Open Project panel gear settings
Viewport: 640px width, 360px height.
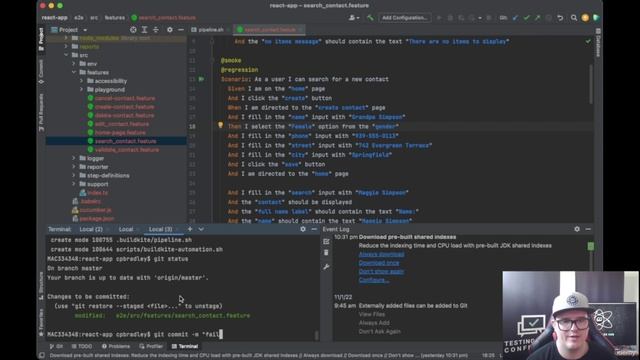170,30
